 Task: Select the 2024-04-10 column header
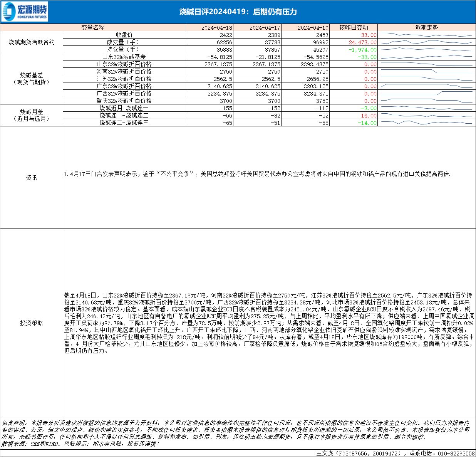tap(305, 27)
